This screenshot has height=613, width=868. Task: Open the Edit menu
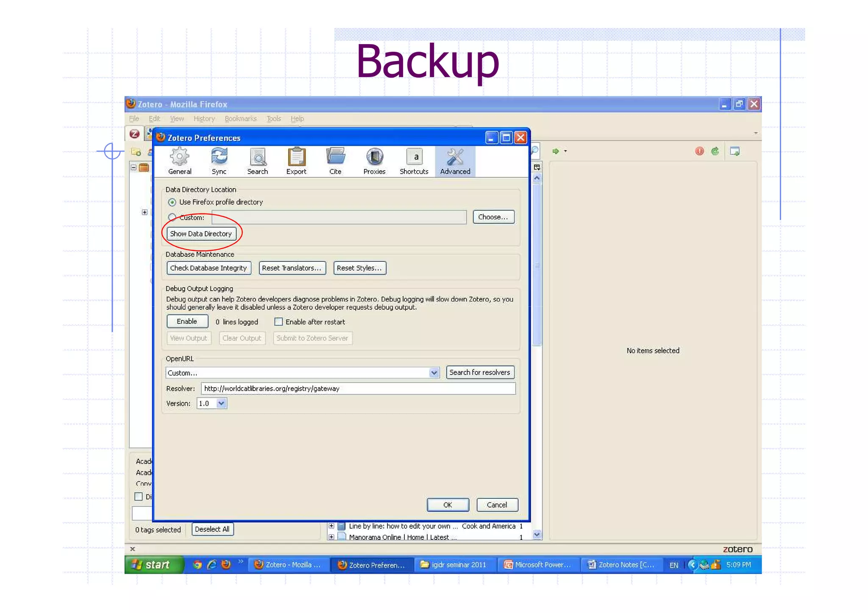pyautogui.click(x=154, y=119)
